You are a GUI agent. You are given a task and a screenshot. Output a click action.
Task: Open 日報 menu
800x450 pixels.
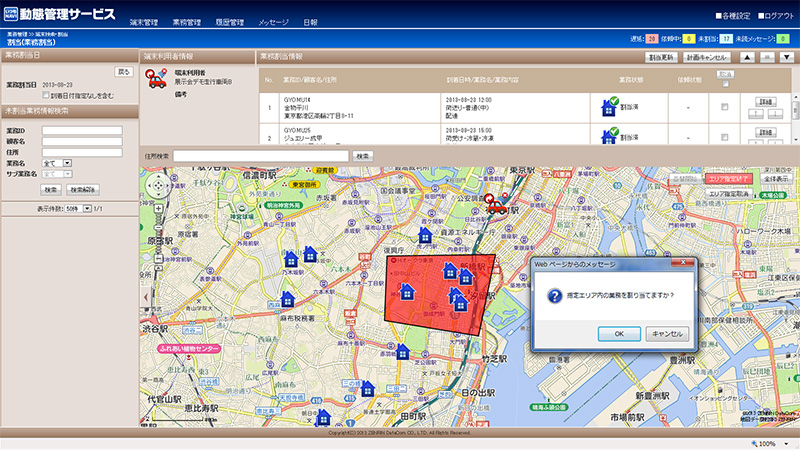(x=310, y=22)
